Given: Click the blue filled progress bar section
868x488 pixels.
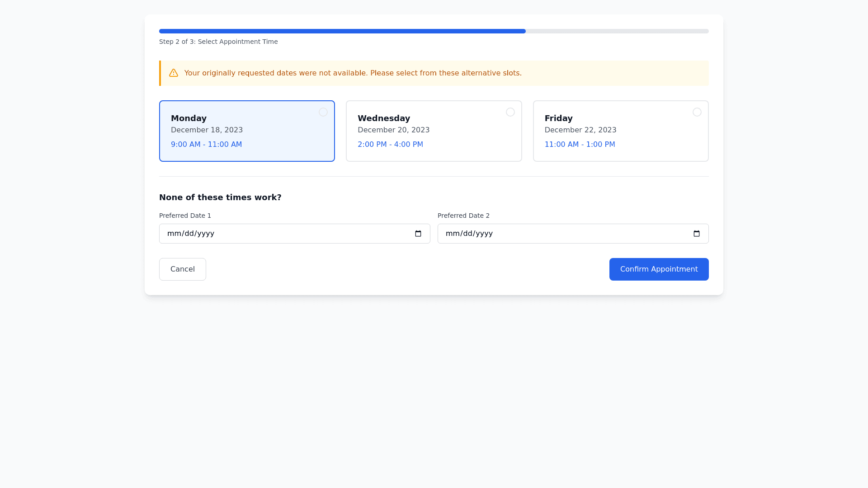Looking at the screenshot, I should tap(342, 31).
